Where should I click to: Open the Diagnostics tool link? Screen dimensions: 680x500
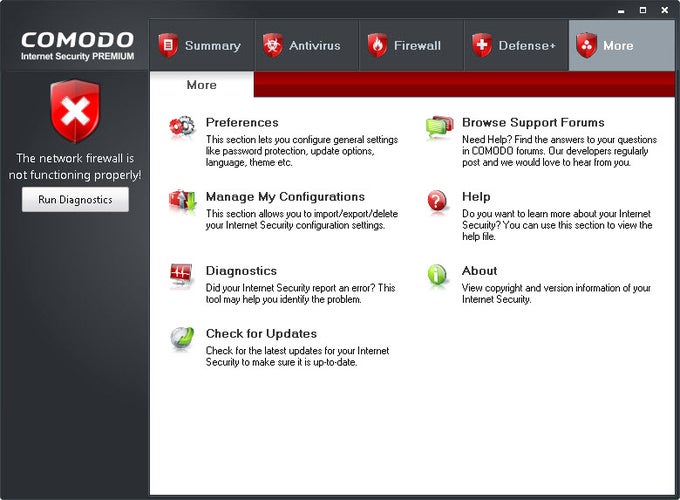[x=241, y=271]
